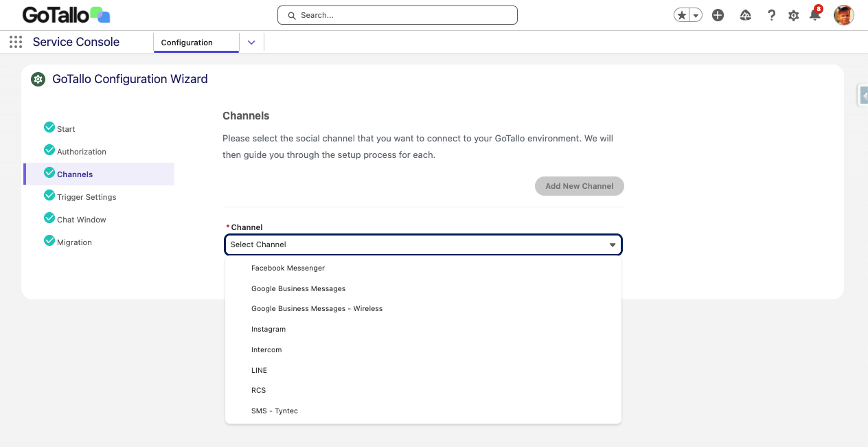868x447 pixels.
Task: Click the GoTallo logo
Action: tap(66, 15)
